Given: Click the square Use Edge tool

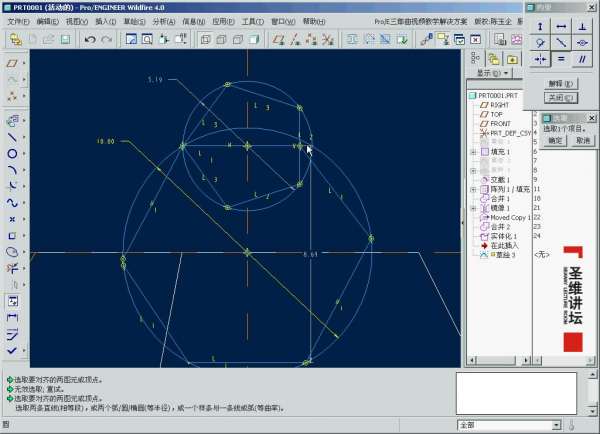Looking at the screenshot, I should tap(12, 235).
